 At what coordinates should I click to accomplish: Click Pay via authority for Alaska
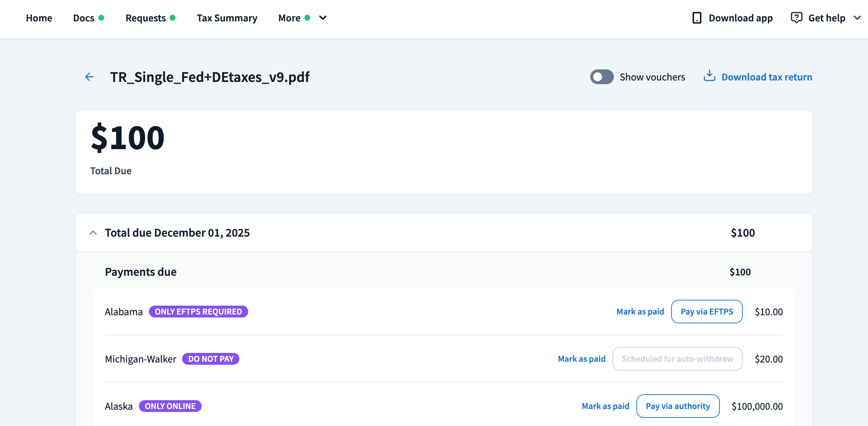678,406
